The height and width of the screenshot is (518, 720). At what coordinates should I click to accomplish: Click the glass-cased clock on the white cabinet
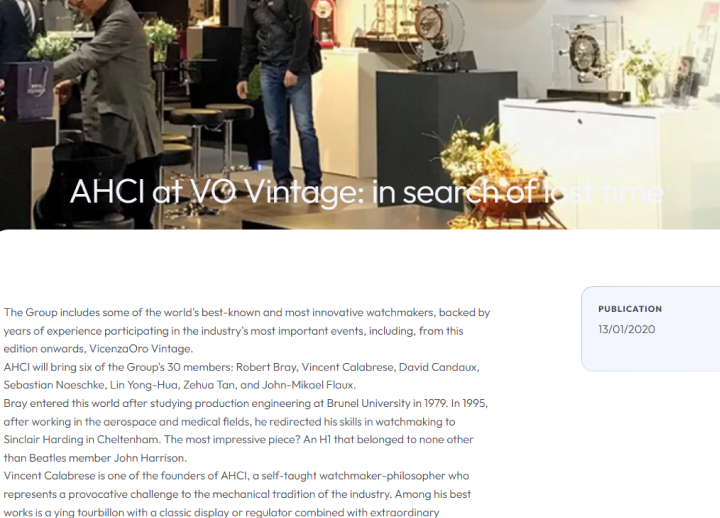[585, 57]
